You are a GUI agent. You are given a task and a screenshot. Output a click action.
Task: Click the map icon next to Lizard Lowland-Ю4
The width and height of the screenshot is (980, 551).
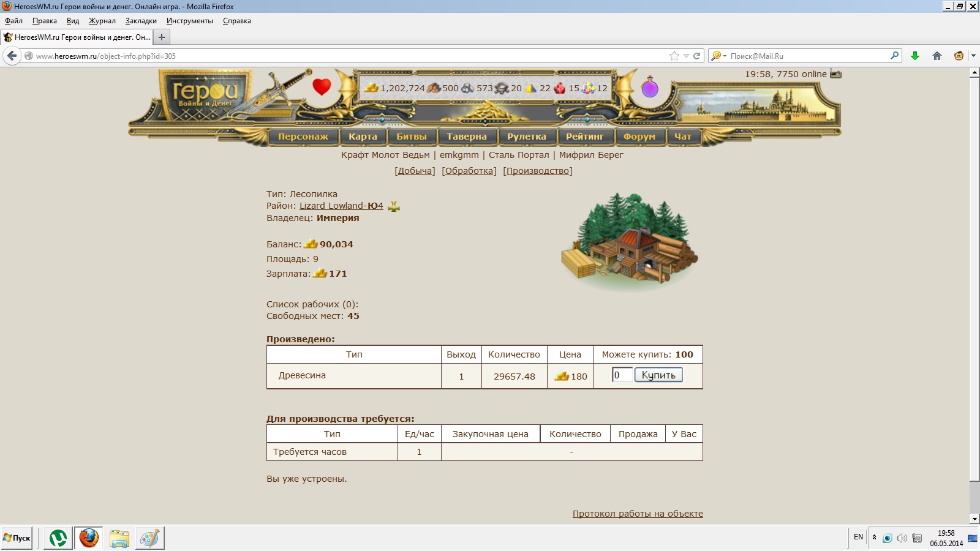394,206
